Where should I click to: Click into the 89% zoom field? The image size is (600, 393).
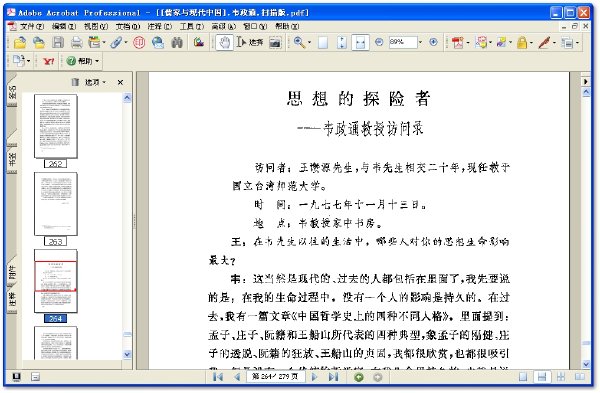coord(403,42)
